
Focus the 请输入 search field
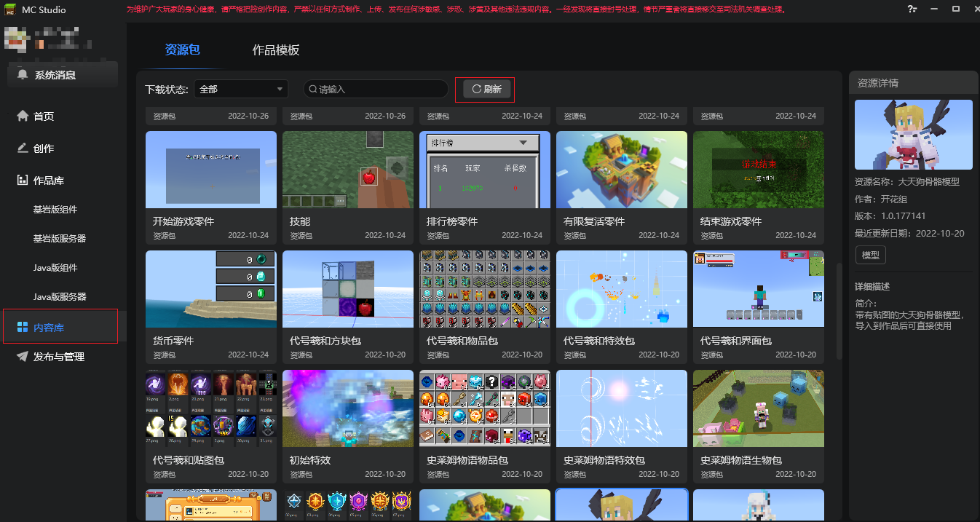pos(376,89)
